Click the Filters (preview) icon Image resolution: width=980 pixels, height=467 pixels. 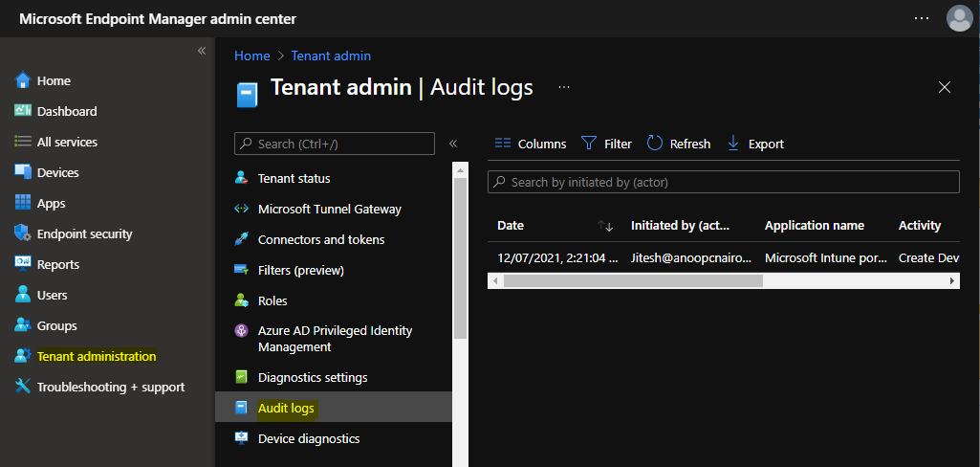click(x=241, y=270)
